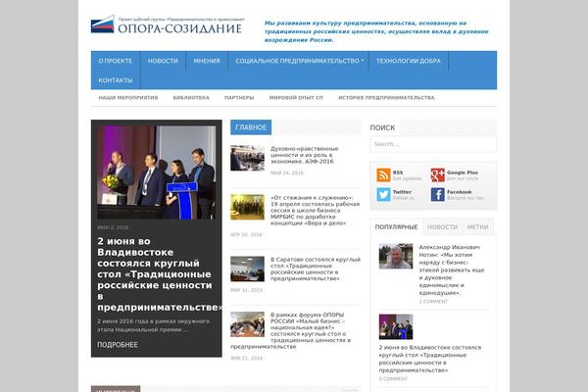Click the 0 COMMENT link
The height and width of the screenshot is (392, 588).
(393, 379)
